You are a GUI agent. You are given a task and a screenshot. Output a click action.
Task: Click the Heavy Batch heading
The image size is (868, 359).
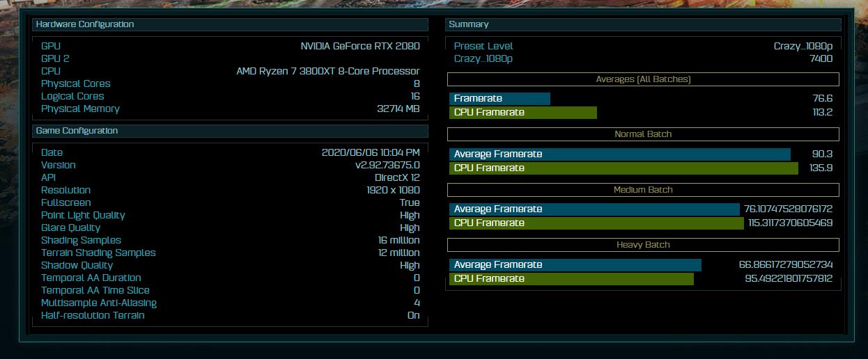pyautogui.click(x=642, y=245)
